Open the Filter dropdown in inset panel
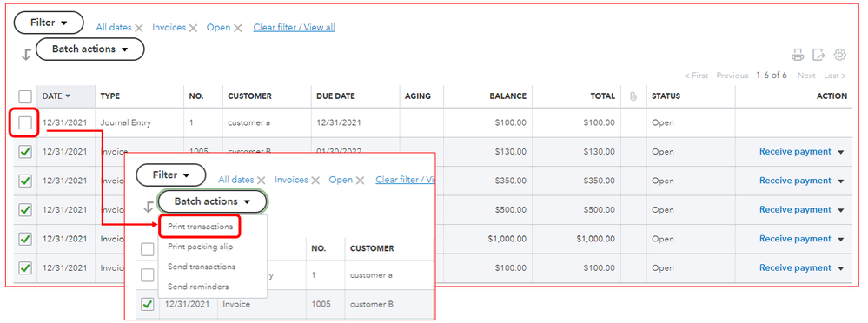868x323 pixels. point(171,175)
